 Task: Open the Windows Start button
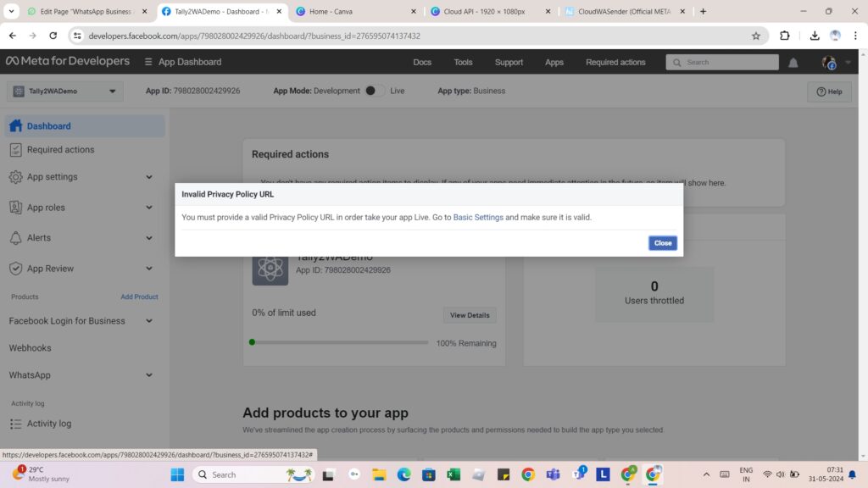(177, 474)
